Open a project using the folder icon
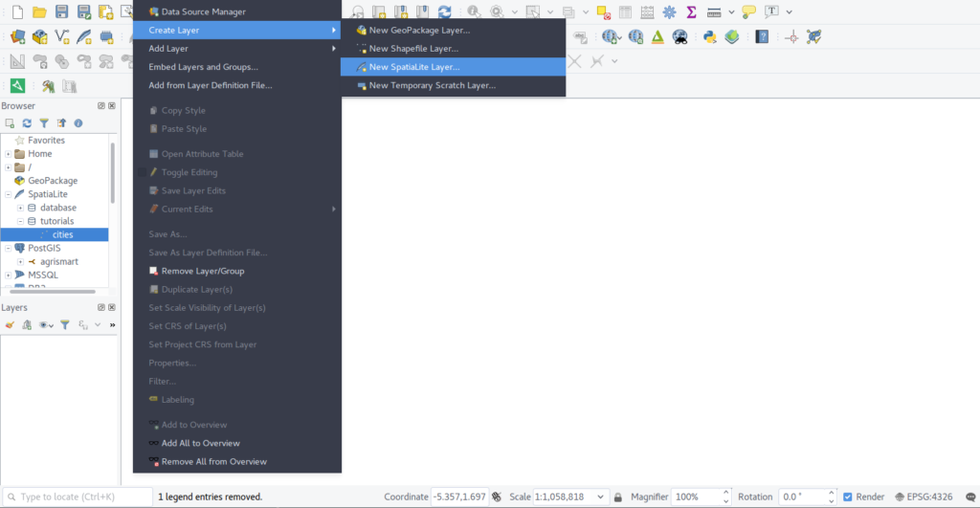 point(39,11)
